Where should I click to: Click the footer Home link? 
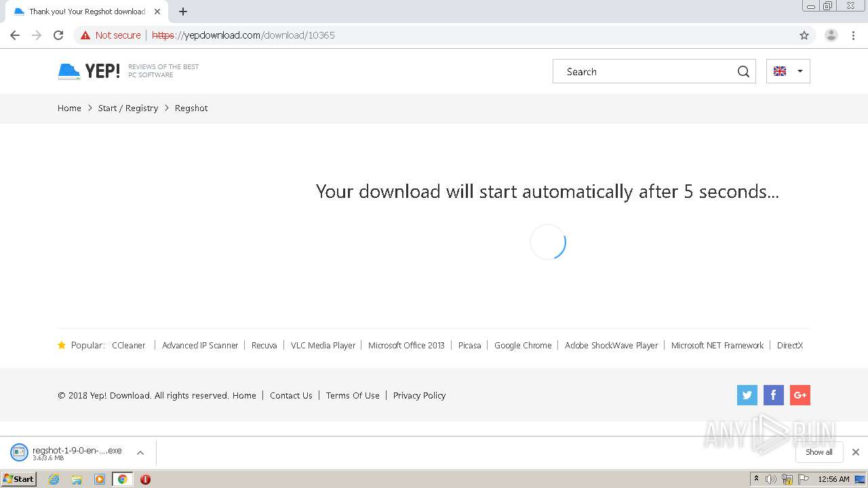[244, 395]
